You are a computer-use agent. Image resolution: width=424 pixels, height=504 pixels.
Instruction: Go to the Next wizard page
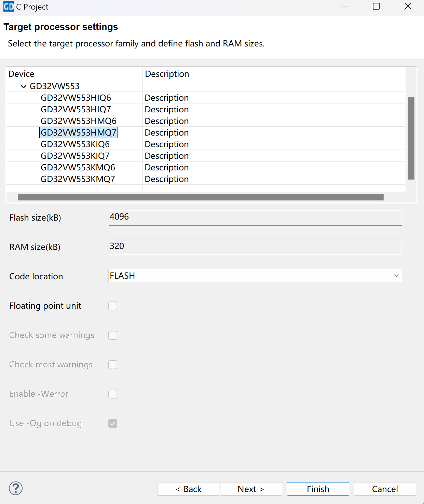(x=251, y=489)
